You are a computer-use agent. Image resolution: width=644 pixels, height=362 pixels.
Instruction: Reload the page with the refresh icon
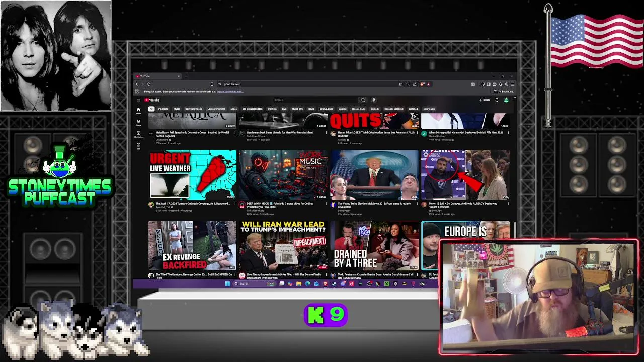click(148, 84)
